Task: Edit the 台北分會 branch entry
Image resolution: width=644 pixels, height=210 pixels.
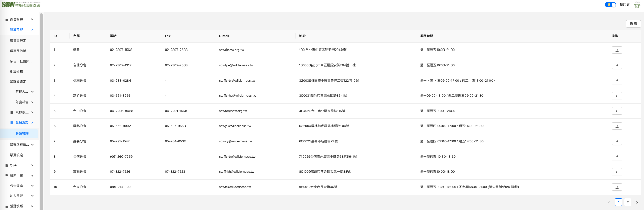Action: point(616,66)
